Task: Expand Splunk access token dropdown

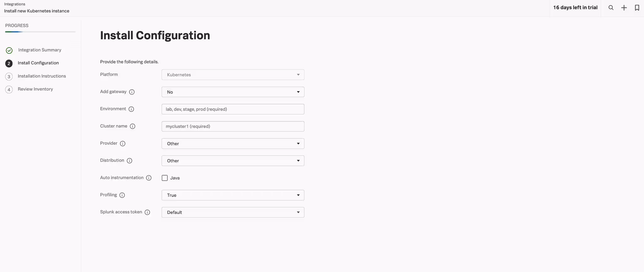Action: [233, 212]
